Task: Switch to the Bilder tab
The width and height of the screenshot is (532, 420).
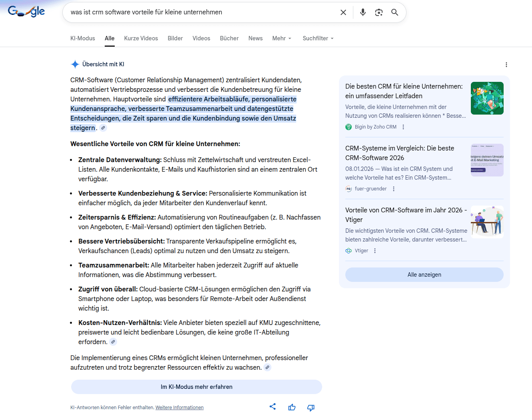Action: 175,38
